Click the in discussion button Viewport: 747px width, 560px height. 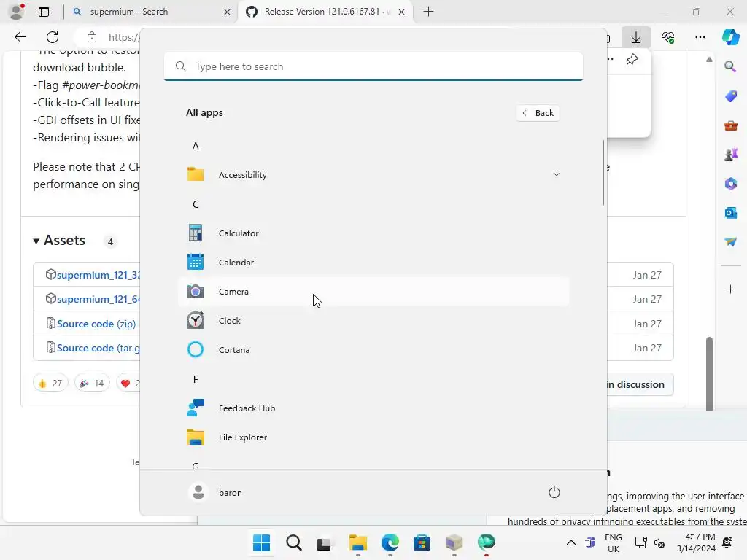639,384
